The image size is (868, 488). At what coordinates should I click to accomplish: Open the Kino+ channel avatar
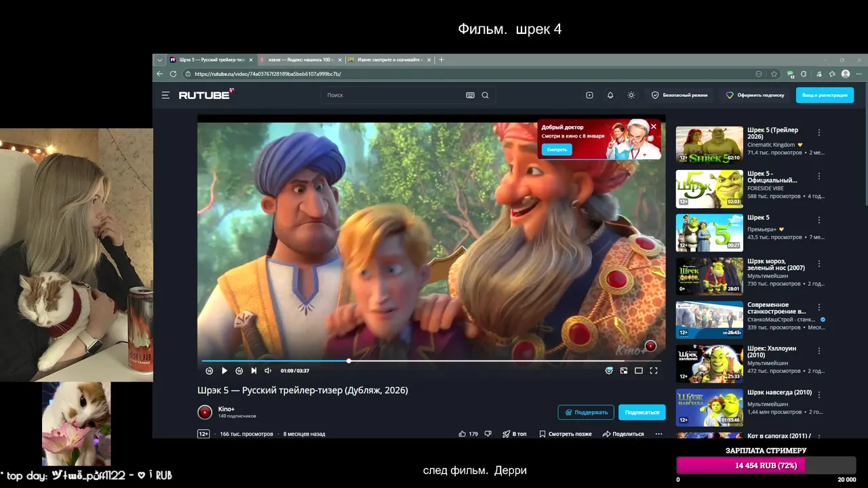point(205,412)
